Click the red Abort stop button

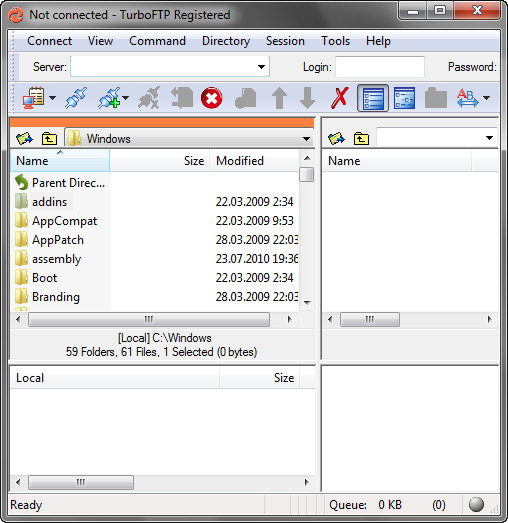pyautogui.click(x=211, y=98)
